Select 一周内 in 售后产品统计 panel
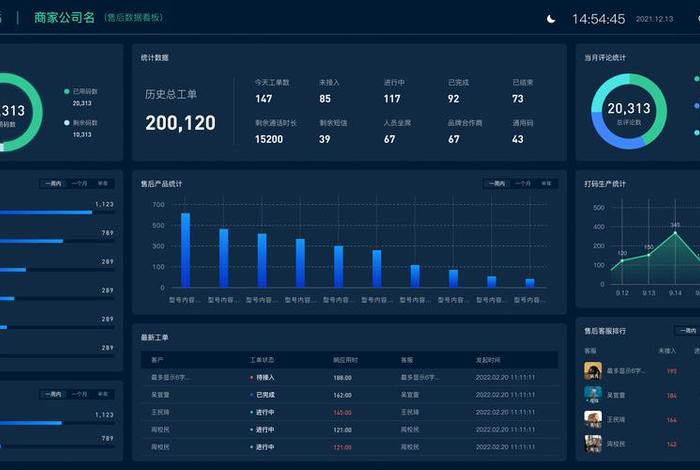The width and height of the screenshot is (700, 470). (x=497, y=184)
